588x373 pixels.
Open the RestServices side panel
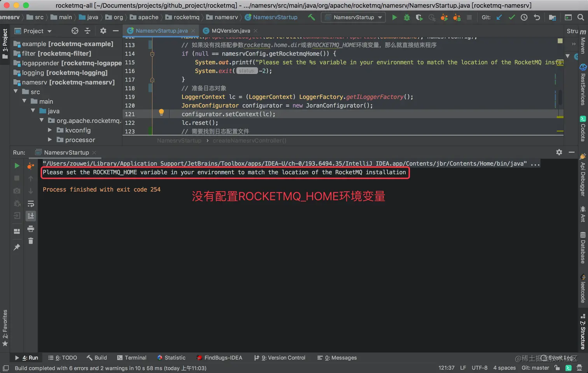(x=583, y=85)
